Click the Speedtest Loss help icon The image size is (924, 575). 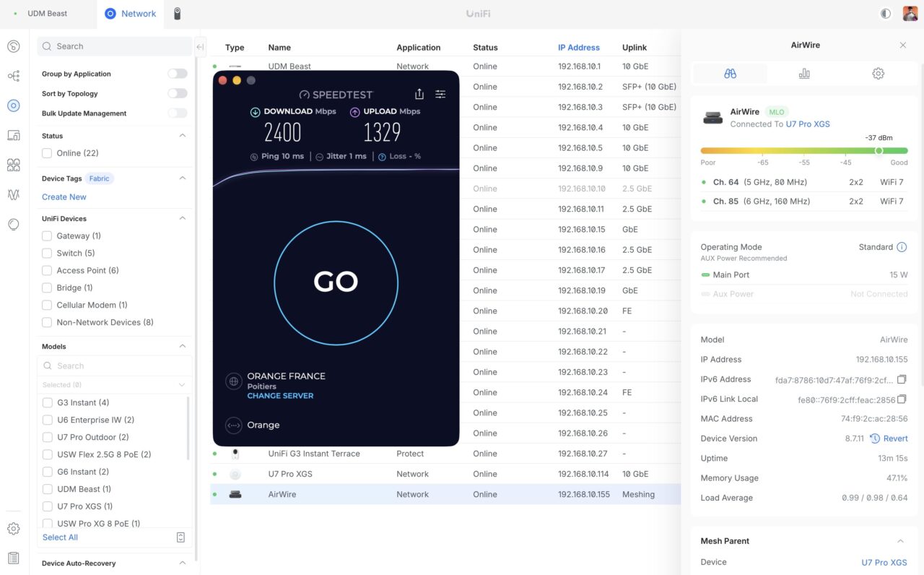click(383, 157)
